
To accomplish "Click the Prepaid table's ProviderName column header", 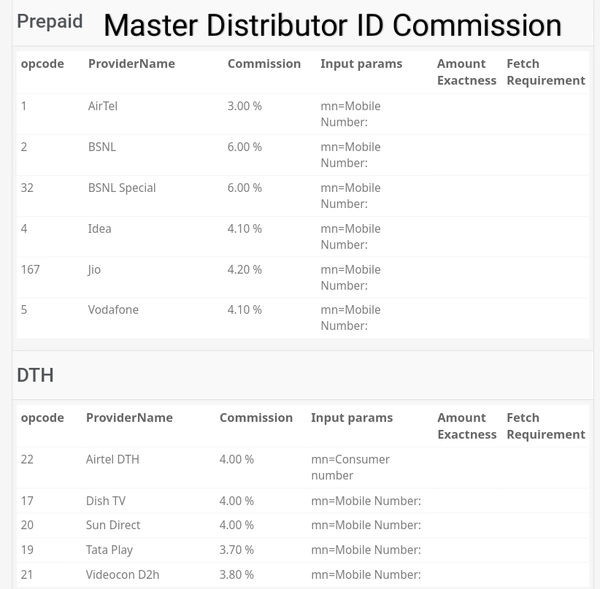I will 131,64.
